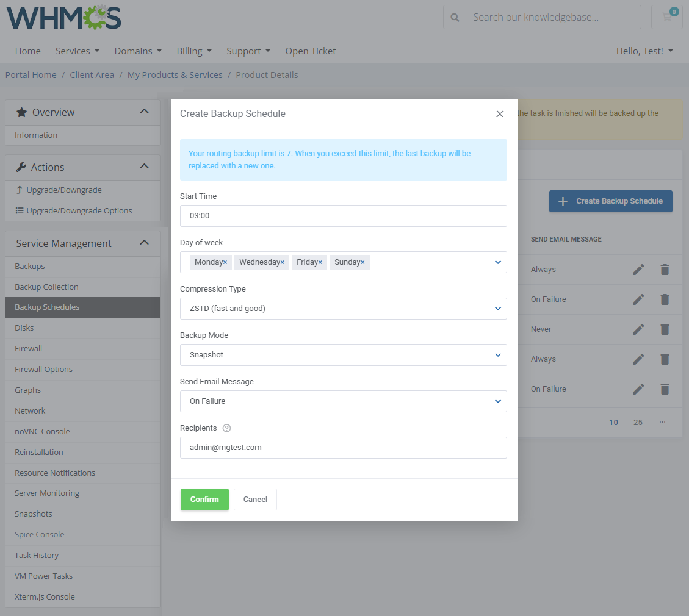Cancel the backup schedule dialog
Viewport: 689px width, 616px height.
point(255,500)
